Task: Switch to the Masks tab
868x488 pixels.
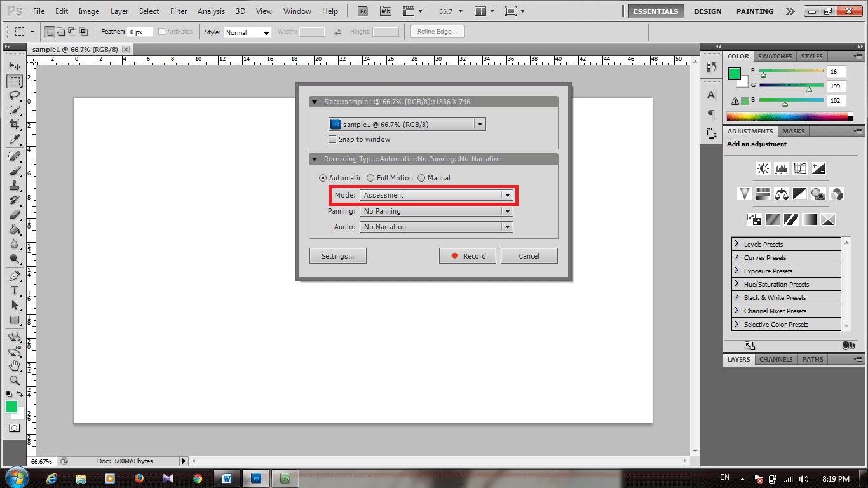Action: point(793,131)
